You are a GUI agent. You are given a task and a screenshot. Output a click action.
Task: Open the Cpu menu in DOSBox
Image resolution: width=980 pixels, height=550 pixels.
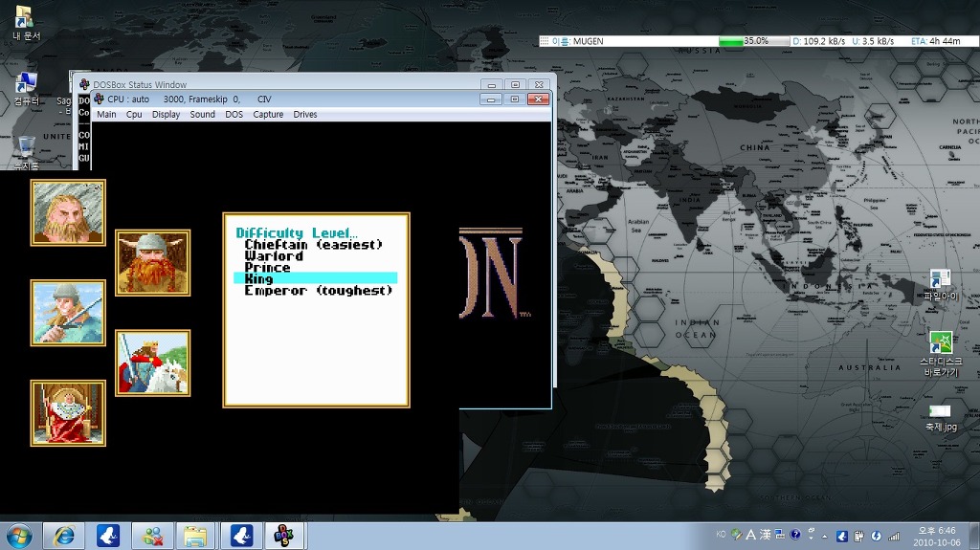point(134,115)
